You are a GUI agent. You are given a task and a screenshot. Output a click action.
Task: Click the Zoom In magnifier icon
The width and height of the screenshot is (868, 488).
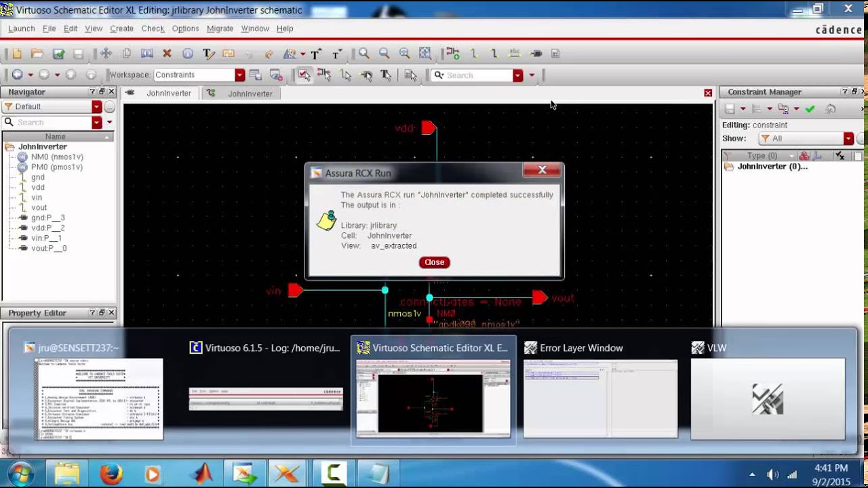click(364, 54)
